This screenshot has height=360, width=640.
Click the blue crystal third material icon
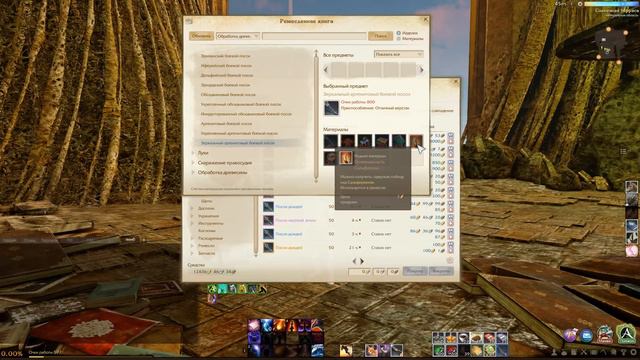point(364,141)
